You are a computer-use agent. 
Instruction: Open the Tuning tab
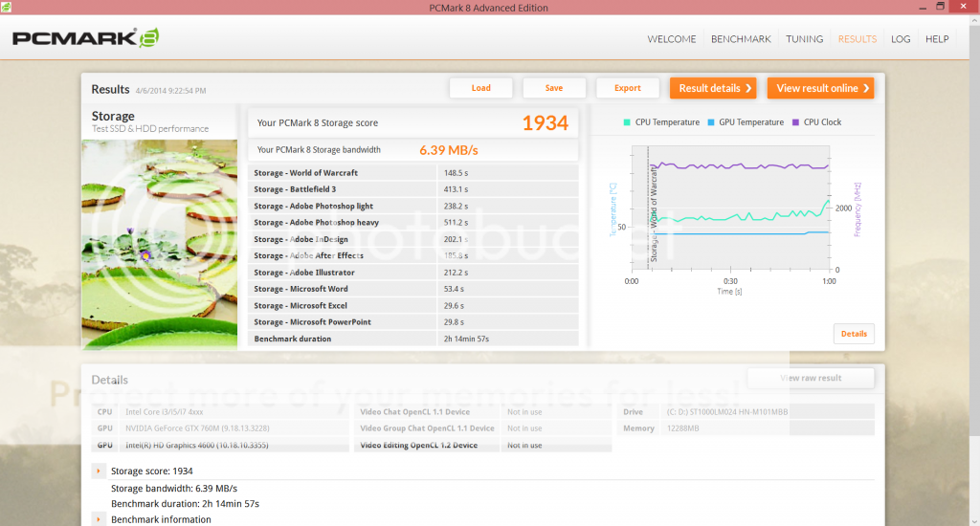[804, 39]
